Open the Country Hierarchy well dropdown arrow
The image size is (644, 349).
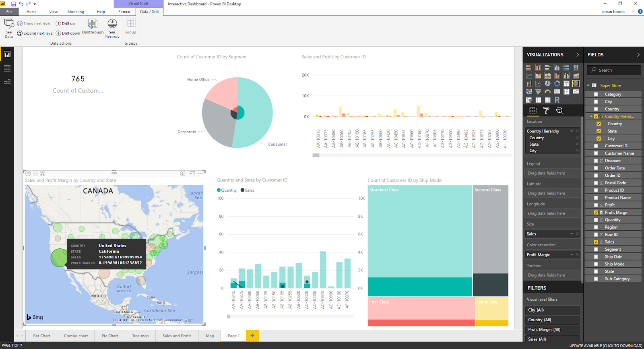[572, 131]
